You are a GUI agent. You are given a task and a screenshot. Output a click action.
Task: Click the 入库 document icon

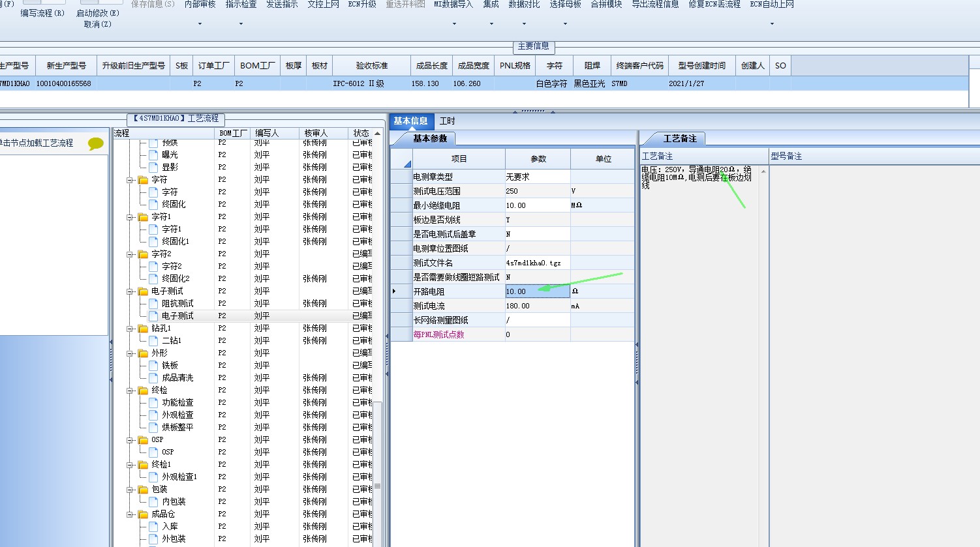tap(153, 526)
